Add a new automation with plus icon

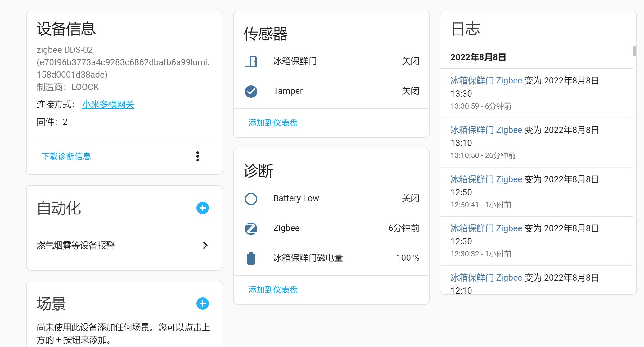[x=203, y=208]
